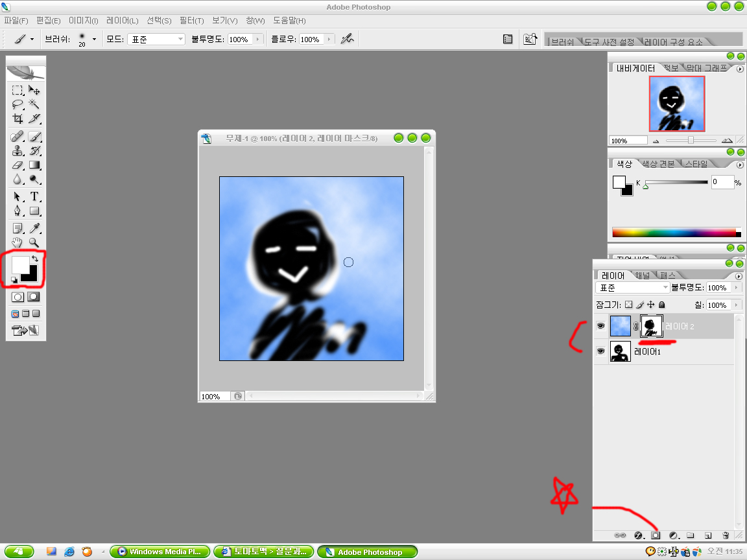Select the Magic Wand tool
Image resolution: width=747 pixels, height=560 pixels.
tap(34, 104)
